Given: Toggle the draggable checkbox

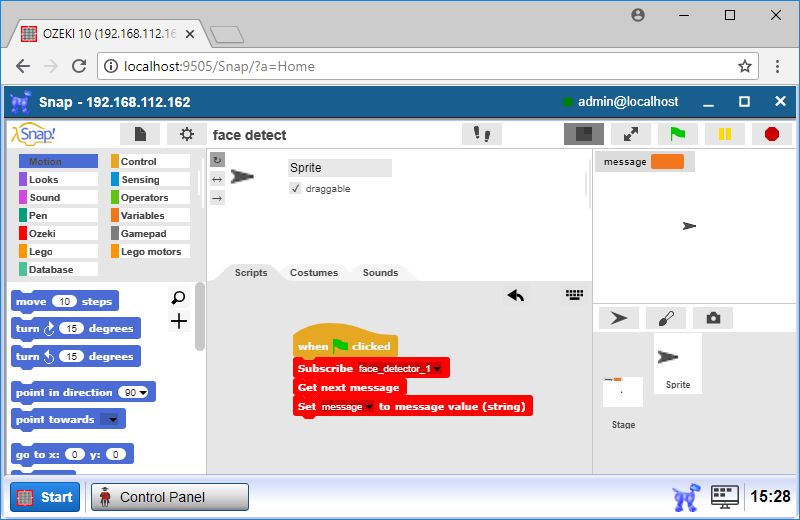Looking at the screenshot, I should (x=295, y=188).
